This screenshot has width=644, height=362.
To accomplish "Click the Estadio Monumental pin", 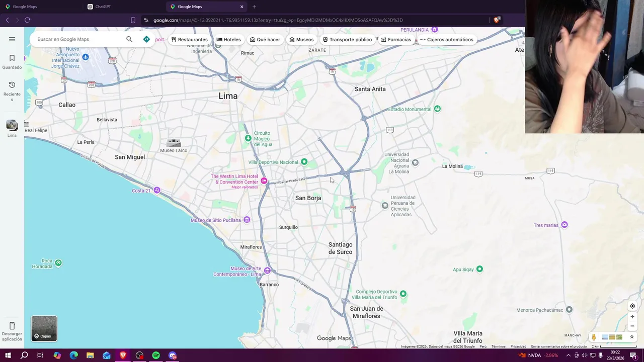I will 437,109.
